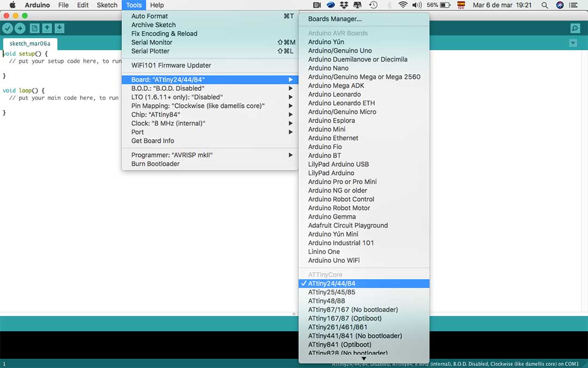Expand the Port submenu
The image size is (588, 368).
click(x=210, y=132)
